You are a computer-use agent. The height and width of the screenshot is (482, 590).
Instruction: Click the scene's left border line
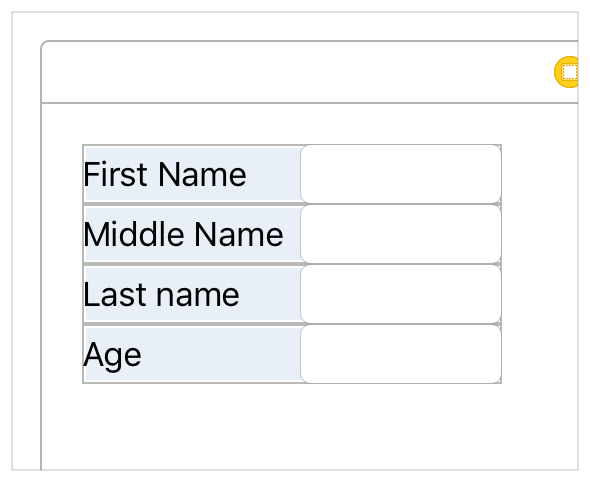tap(41, 286)
